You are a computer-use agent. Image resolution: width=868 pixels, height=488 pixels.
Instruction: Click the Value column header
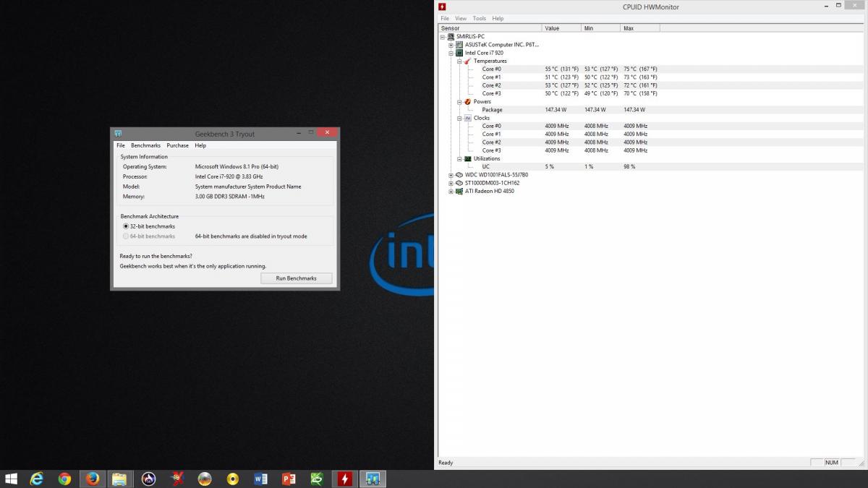point(561,28)
